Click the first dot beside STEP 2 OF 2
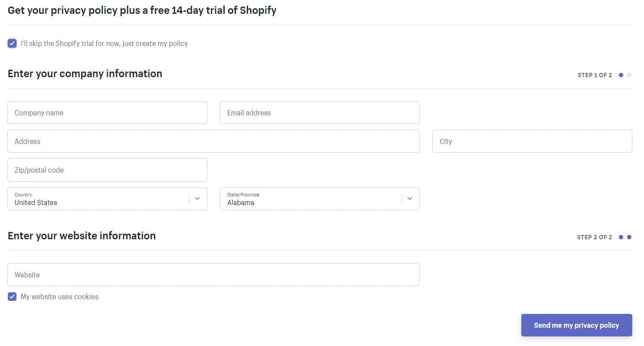 click(x=621, y=237)
